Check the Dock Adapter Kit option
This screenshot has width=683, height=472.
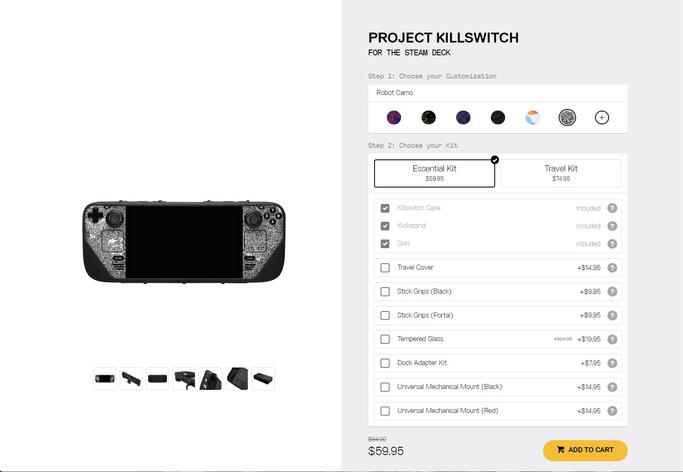click(x=385, y=363)
